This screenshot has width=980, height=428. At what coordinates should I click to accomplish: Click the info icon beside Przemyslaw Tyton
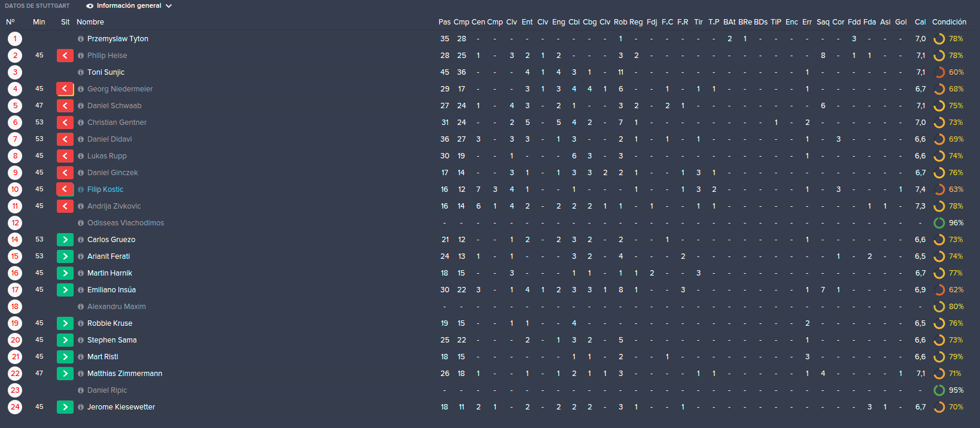(81, 39)
